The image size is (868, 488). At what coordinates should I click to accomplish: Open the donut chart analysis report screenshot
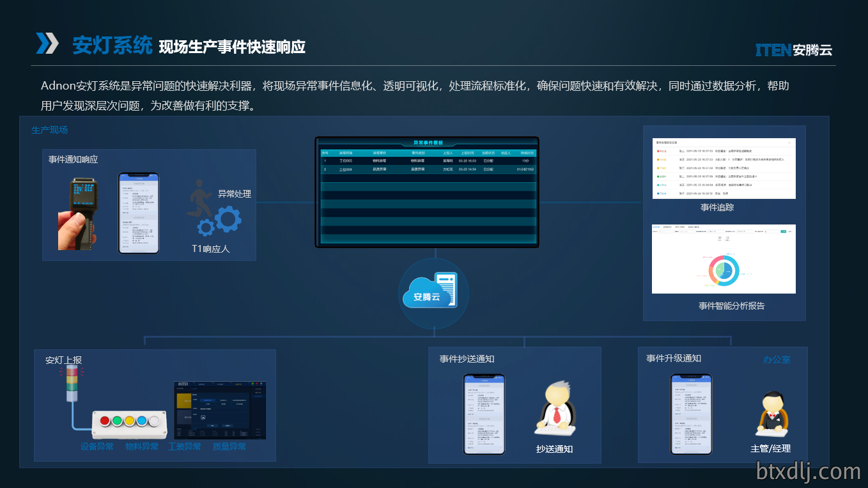click(x=724, y=259)
